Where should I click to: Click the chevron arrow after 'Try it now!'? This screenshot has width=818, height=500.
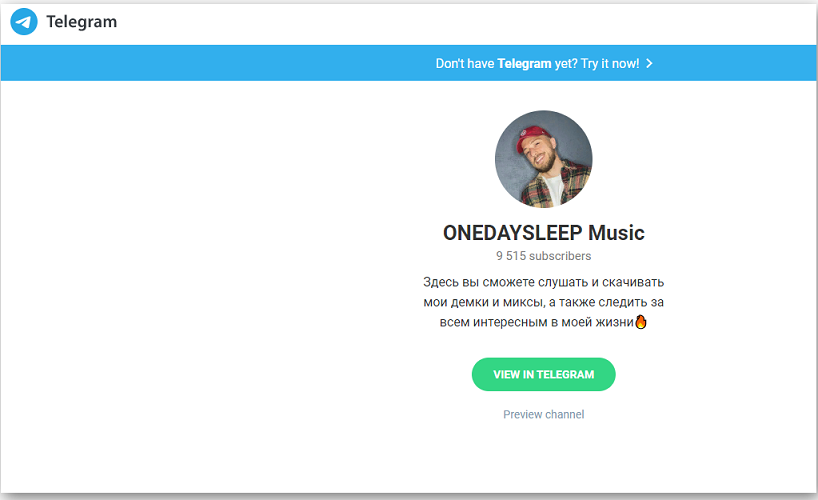click(x=649, y=63)
